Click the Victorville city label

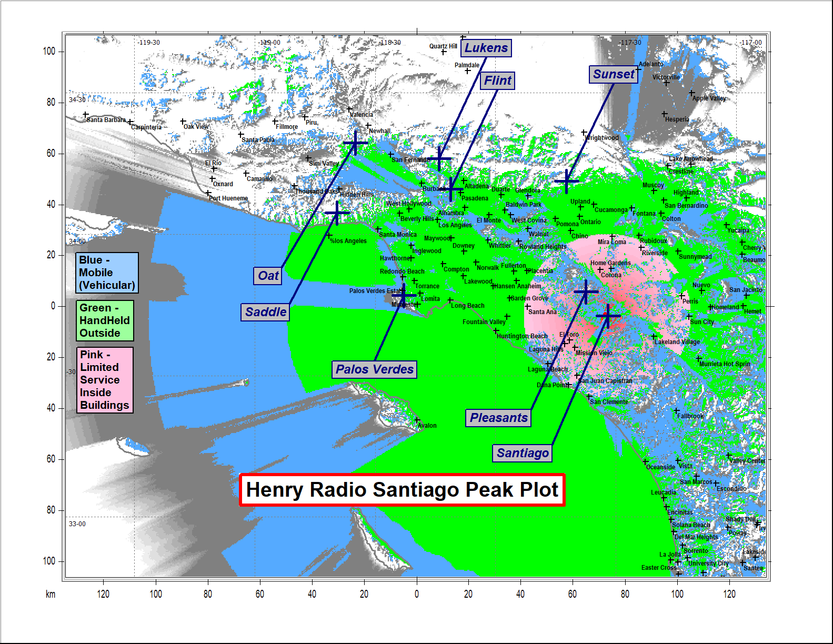[666, 77]
